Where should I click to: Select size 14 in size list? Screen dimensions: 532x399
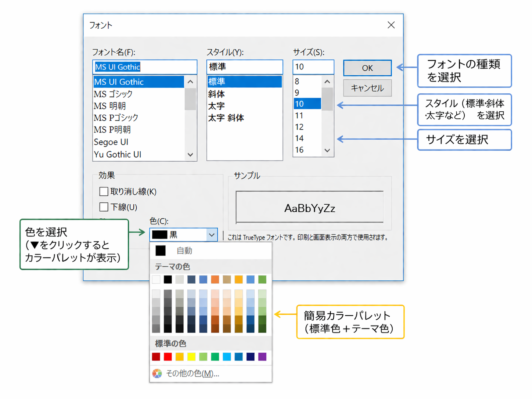pos(299,139)
